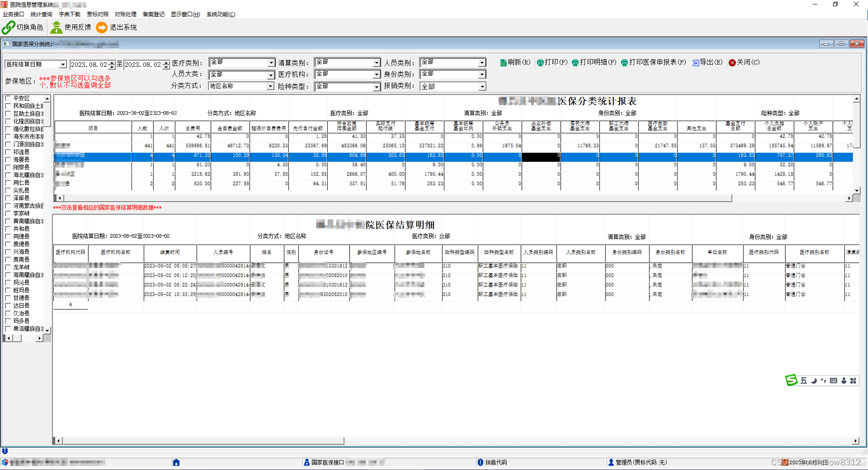Increase the start date with its stepper arrow

pos(112,62)
